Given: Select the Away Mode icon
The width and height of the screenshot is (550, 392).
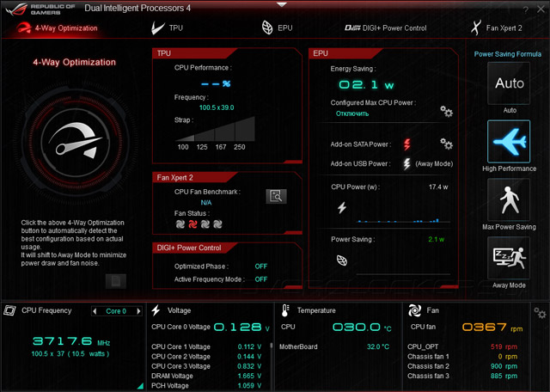Looking at the screenshot, I should (x=509, y=258).
